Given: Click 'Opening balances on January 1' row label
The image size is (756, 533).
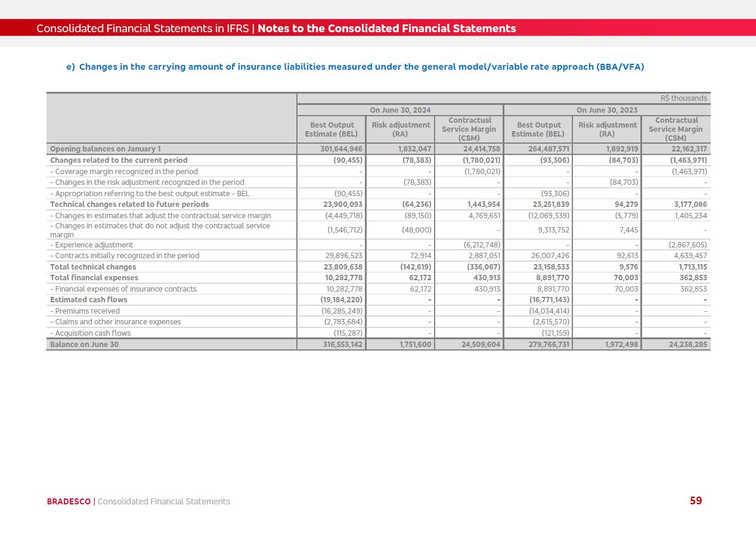Looking at the screenshot, I should coord(106,149).
